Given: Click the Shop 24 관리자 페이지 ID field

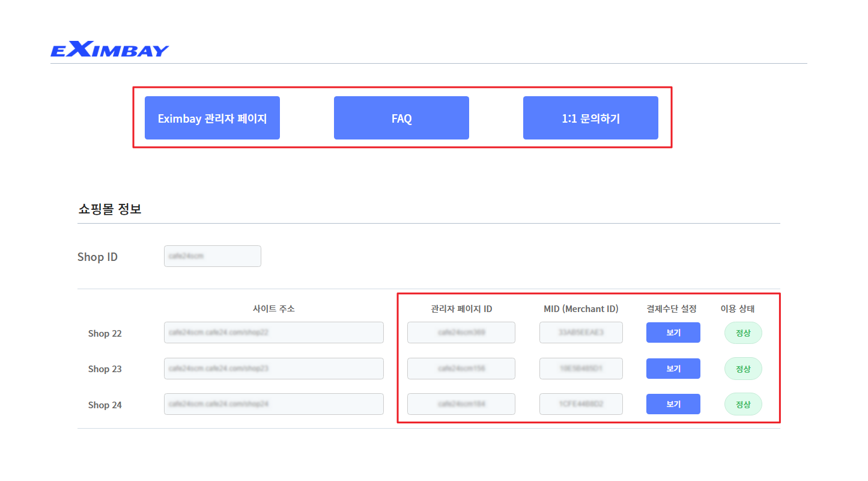Looking at the screenshot, I should point(461,404).
